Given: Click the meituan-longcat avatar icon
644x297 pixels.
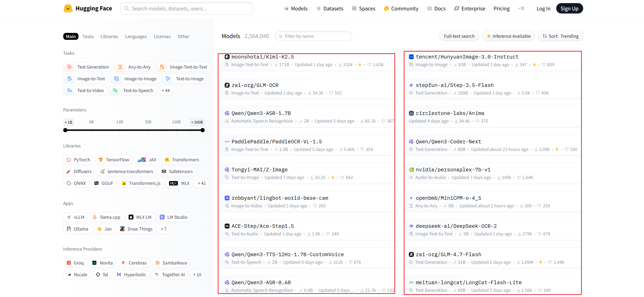Looking at the screenshot, I should pyautogui.click(x=411, y=282).
